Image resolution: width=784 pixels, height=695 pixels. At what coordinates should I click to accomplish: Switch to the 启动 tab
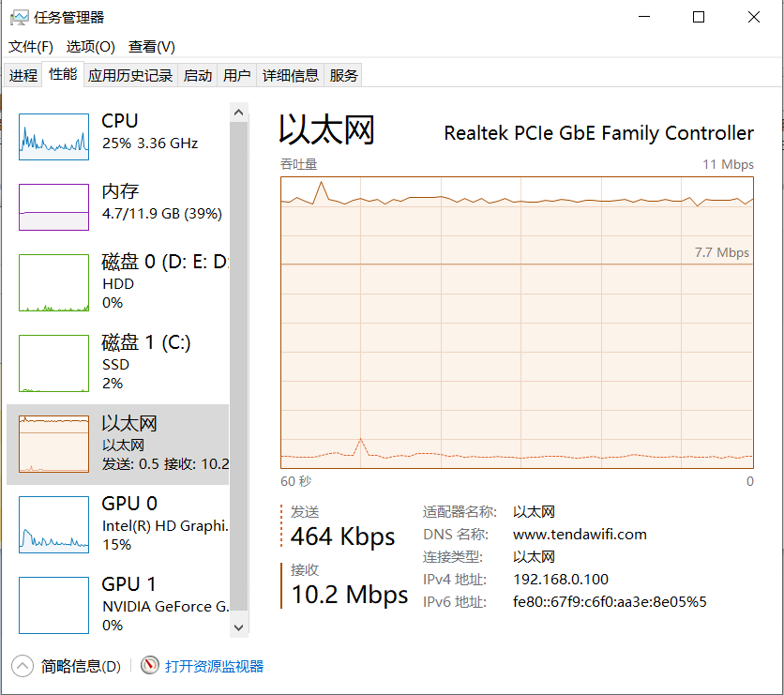coord(198,76)
